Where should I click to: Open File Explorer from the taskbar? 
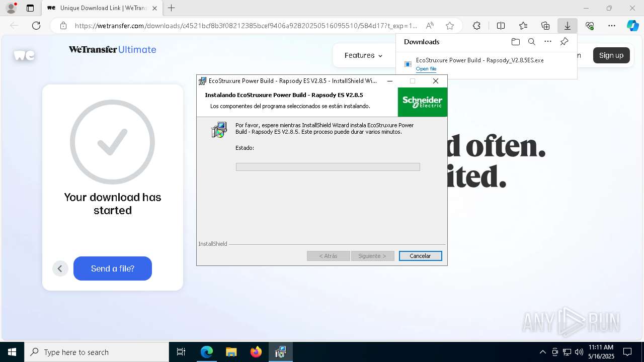pyautogui.click(x=231, y=352)
